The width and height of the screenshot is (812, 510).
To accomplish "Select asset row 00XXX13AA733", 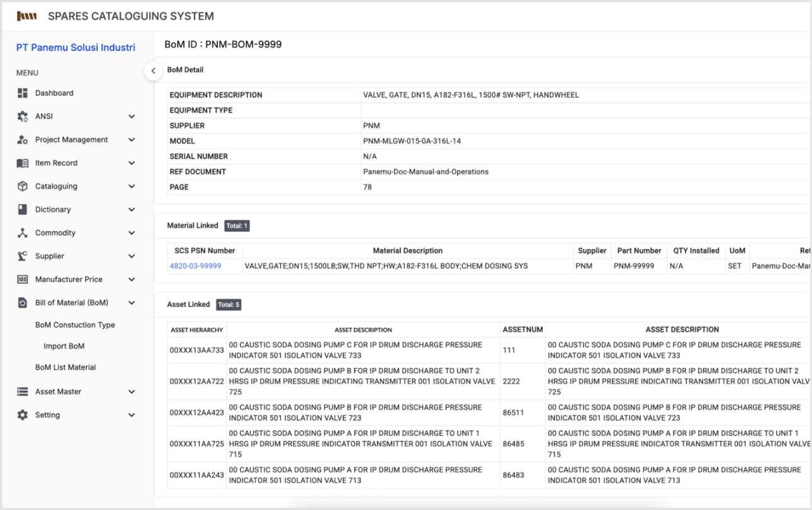I will pyautogui.click(x=196, y=350).
